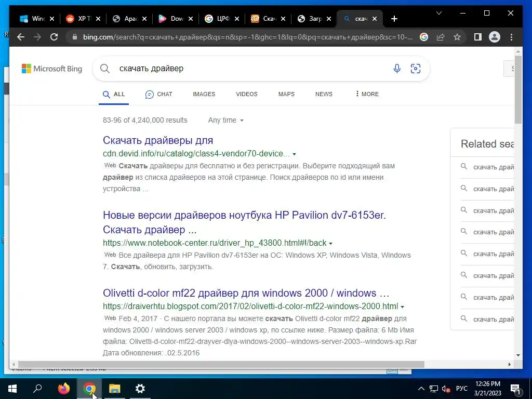532x399 pixels.
Task: Open the Скачать драйверы для result
Action: (x=158, y=140)
